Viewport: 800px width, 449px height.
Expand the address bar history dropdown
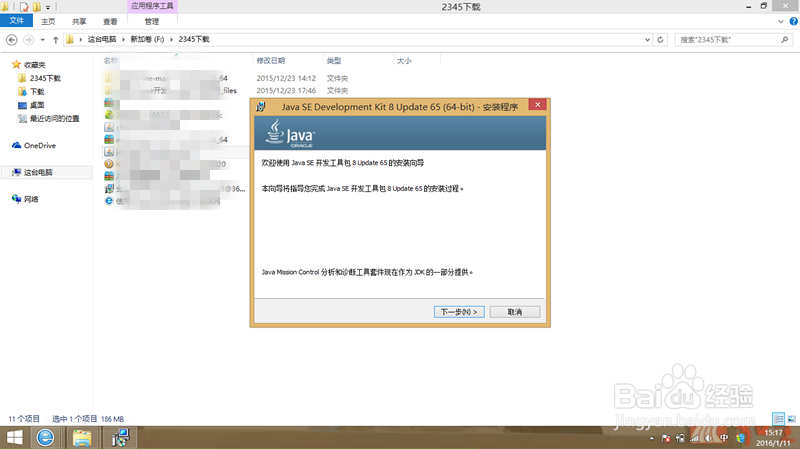pos(647,39)
